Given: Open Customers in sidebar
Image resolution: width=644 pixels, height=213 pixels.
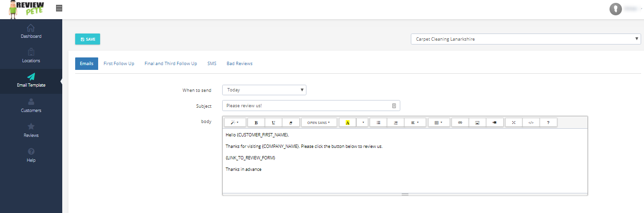Looking at the screenshot, I should click(31, 105).
